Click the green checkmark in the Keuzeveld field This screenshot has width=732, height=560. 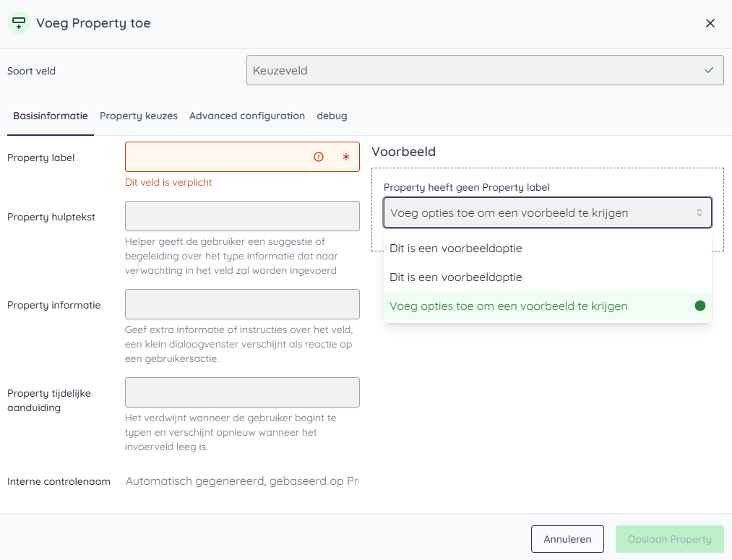pos(709,70)
